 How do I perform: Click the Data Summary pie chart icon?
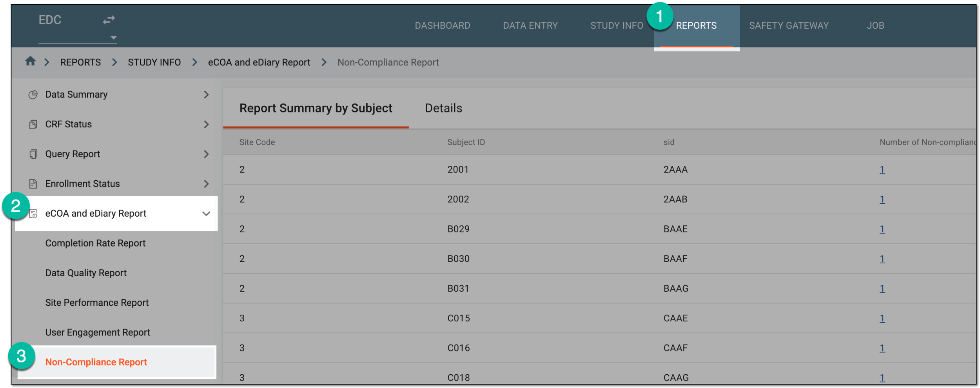coord(33,94)
